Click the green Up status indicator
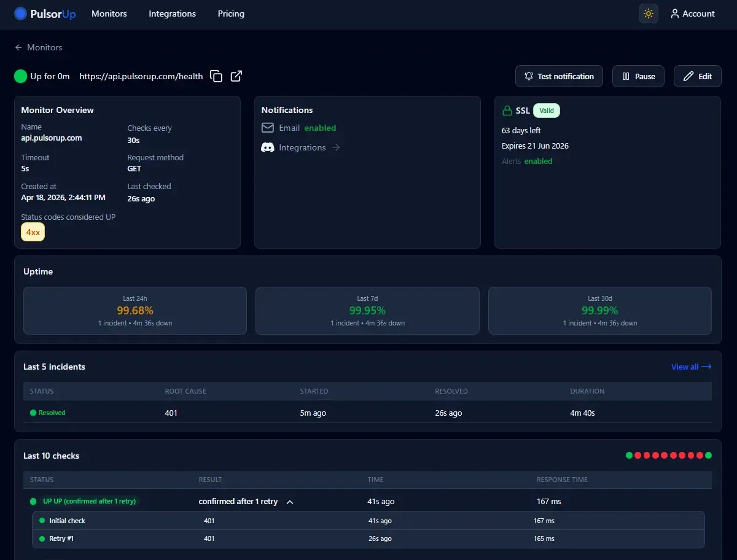737x560 pixels. pos(21,76)
